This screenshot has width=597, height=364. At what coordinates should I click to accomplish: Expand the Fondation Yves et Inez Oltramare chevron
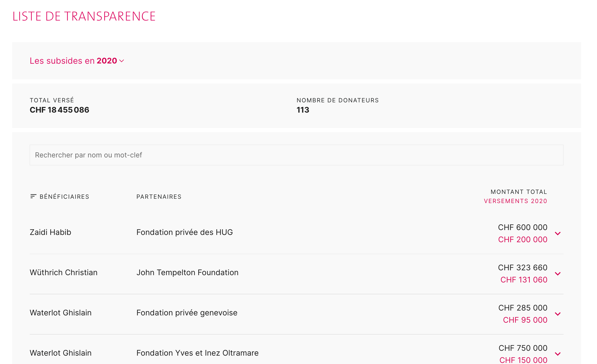pos(558,354)
